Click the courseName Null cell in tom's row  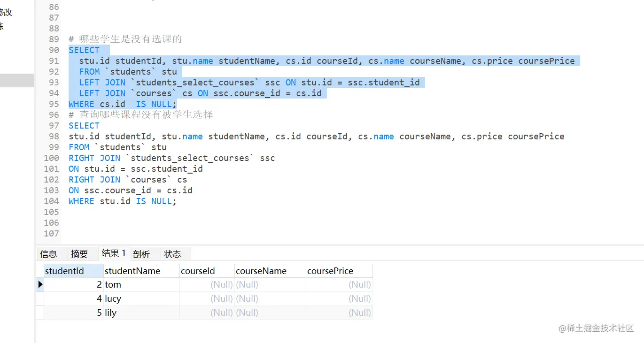pos(270,284)
